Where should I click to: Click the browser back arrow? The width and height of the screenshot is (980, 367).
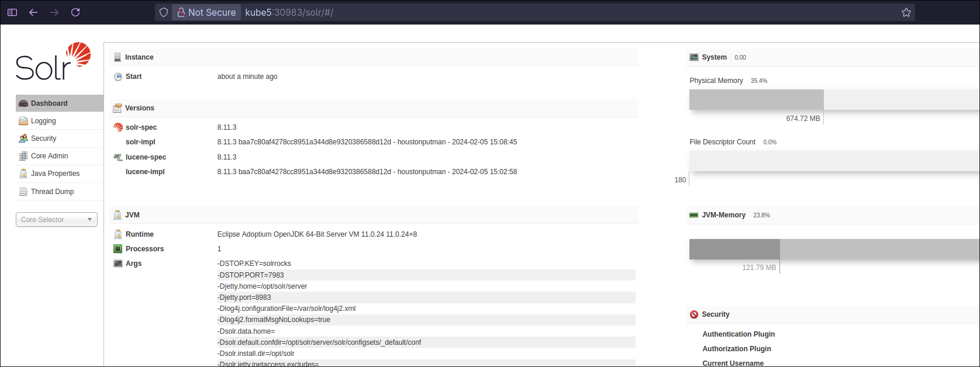[x=33, y=12]
